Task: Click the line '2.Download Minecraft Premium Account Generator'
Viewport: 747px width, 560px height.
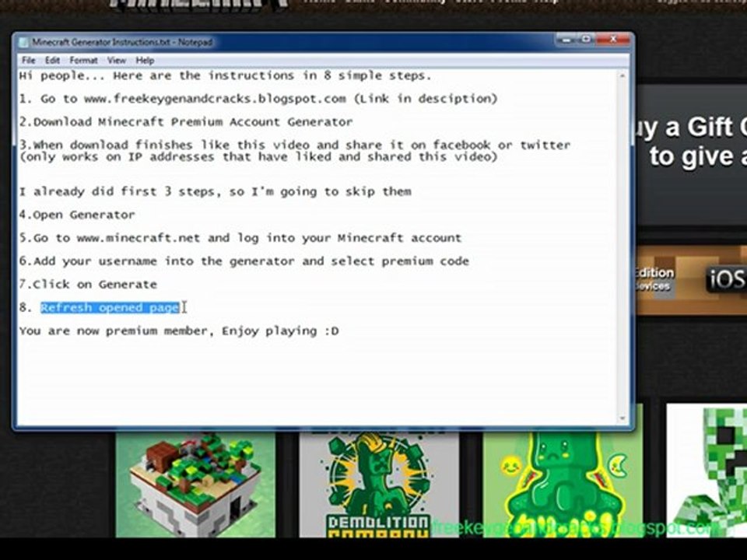Action: 186,122
